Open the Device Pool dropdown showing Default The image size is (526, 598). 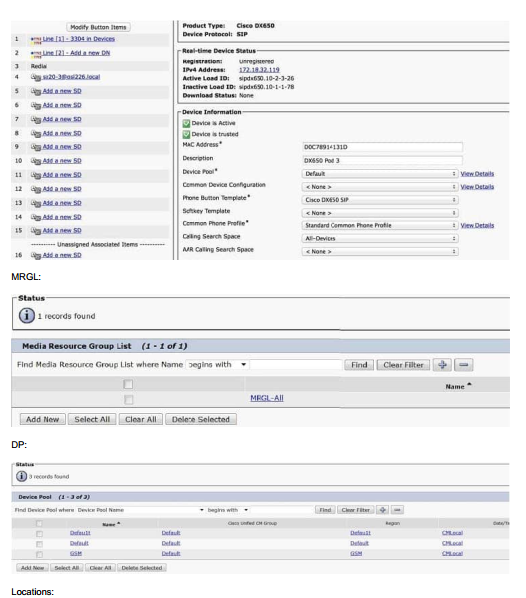point(380,174)
